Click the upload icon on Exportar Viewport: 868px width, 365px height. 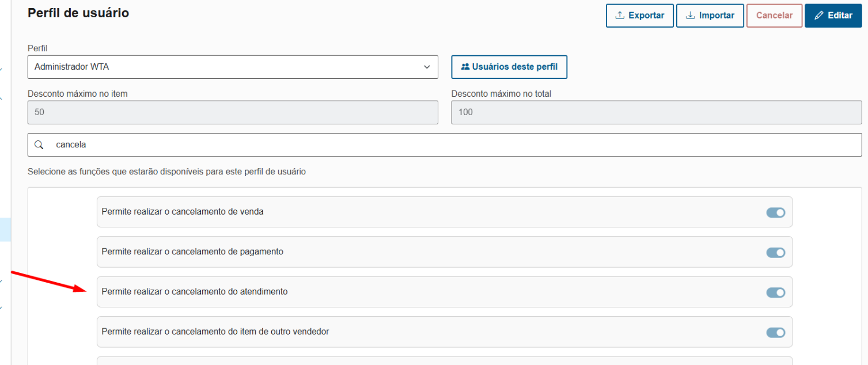(620, 16)
